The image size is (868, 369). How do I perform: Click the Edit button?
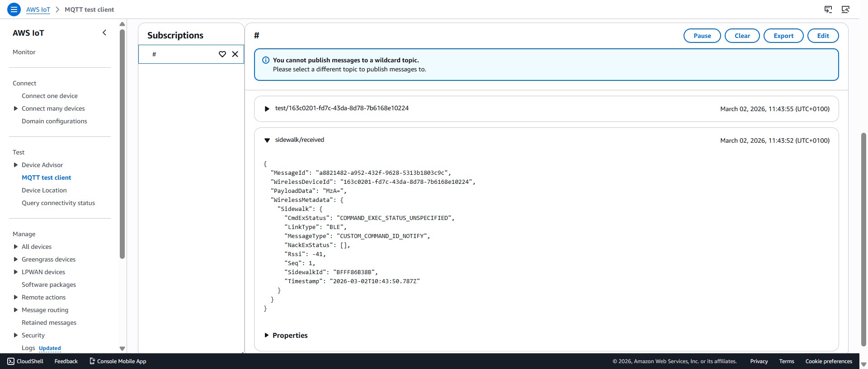823,36
